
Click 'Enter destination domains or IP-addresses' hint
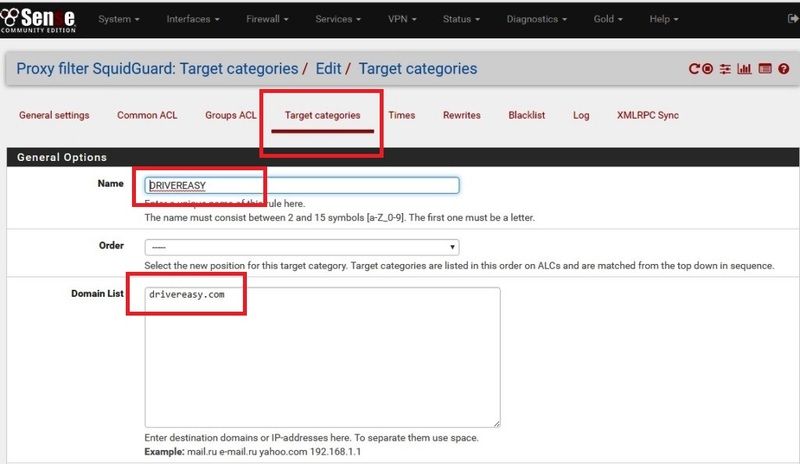click(x=311, y=437)
